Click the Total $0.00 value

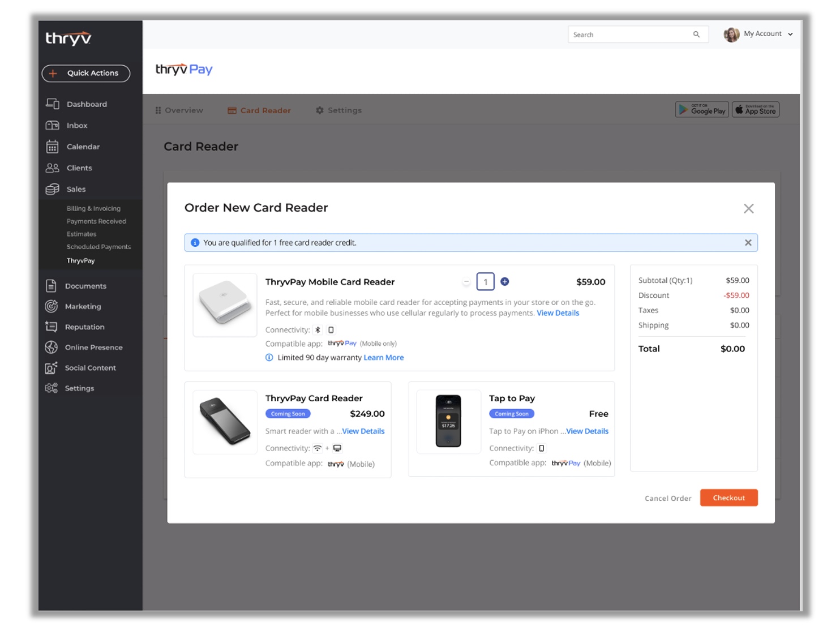click(732, 349)
